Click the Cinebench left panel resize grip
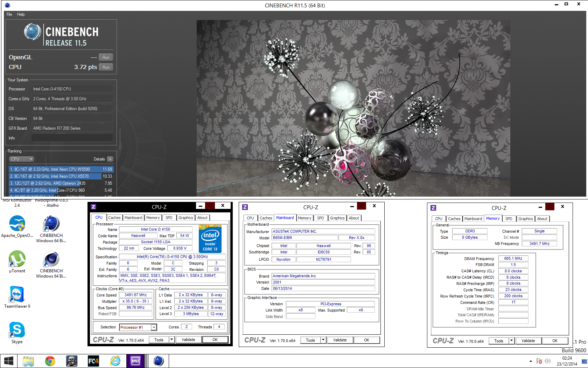The height and width of the screenshot is (368, 588). click(x=120, y=139)
